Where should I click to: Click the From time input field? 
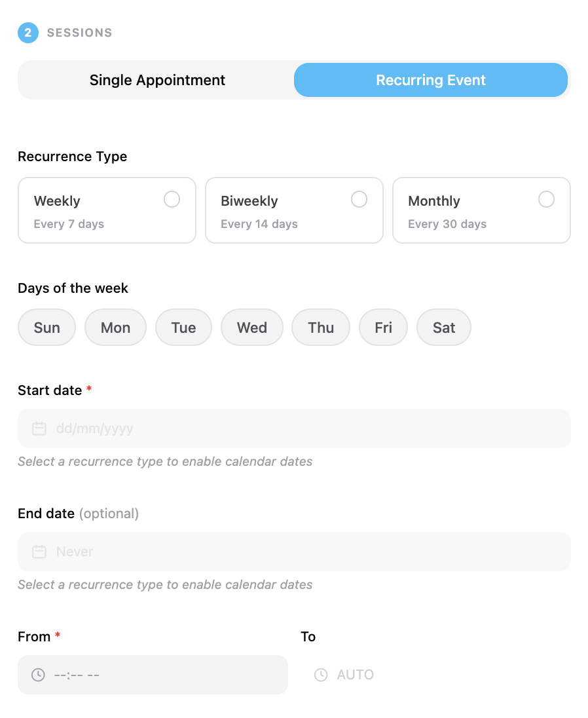pyautogui.click(x=153, y=675)
